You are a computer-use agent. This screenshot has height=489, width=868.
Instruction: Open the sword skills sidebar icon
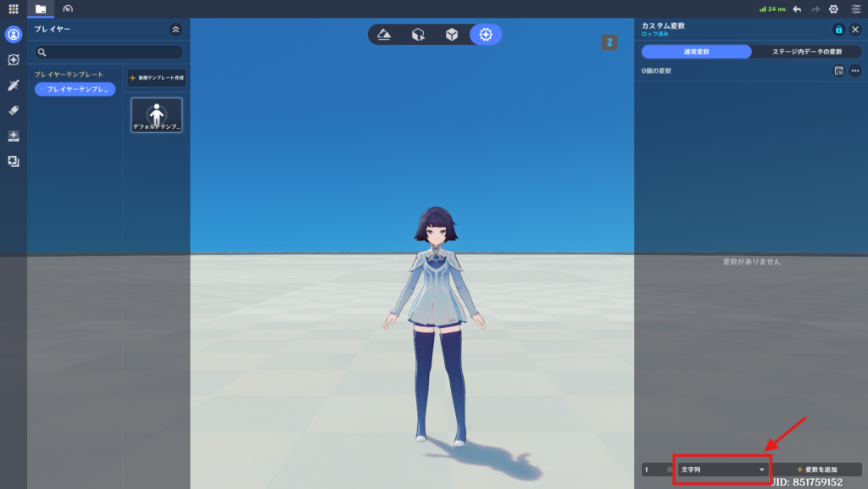click(x=14, y=86)
